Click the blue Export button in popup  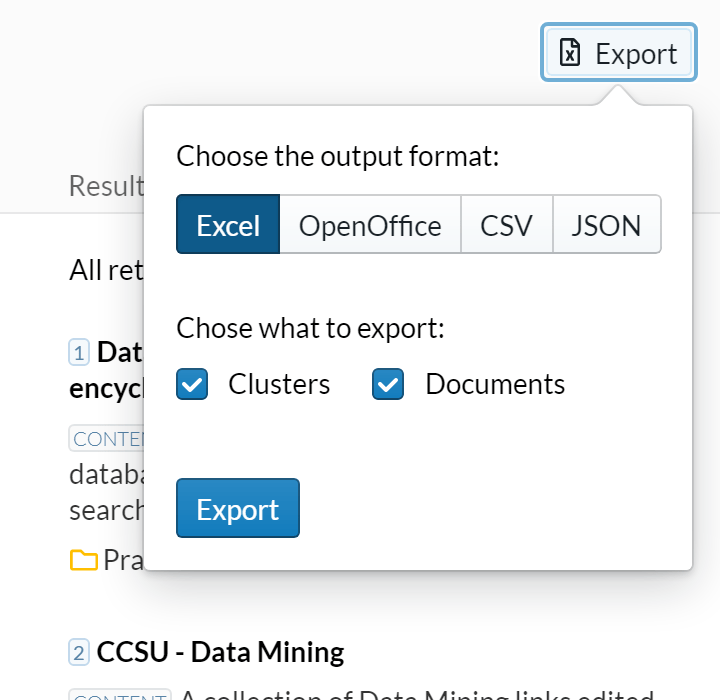click(238, 508)
